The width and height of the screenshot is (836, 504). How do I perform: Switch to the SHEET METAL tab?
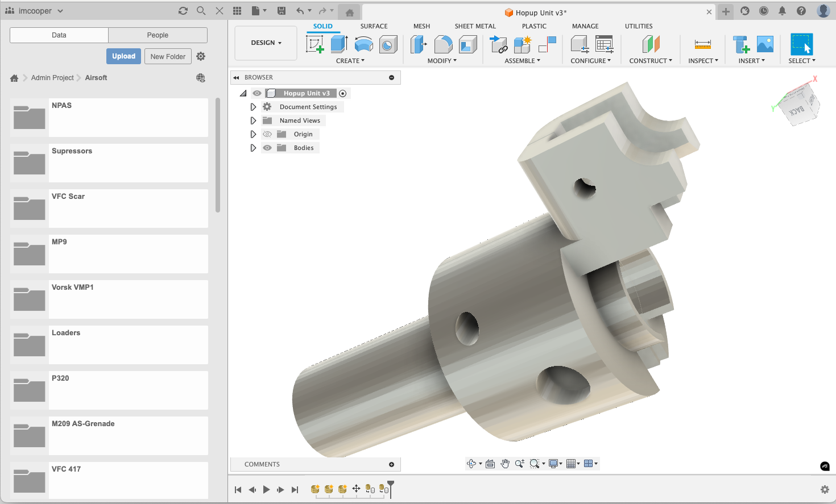[475, 26]
